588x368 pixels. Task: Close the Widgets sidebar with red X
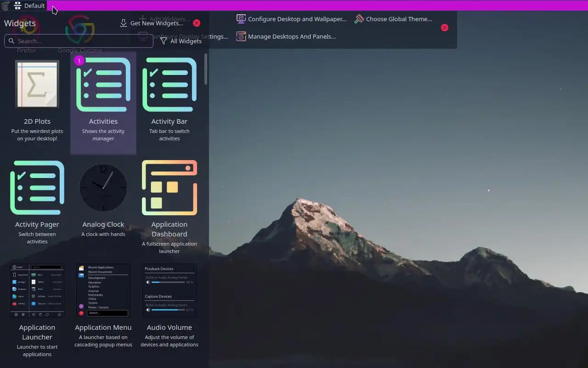tap(197, 23)
